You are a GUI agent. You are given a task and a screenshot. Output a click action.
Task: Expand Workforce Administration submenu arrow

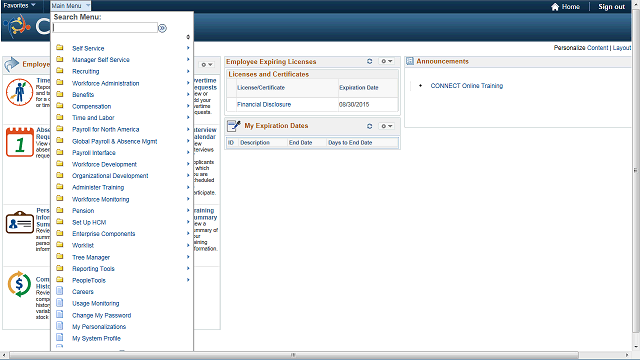(x=188, y=83)
